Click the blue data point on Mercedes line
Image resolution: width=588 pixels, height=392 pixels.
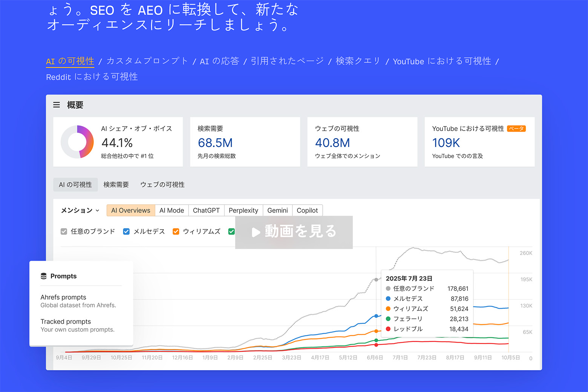pos(376,316)
